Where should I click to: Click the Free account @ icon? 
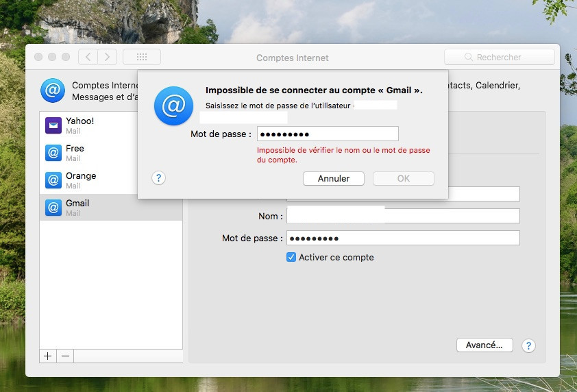53,153
